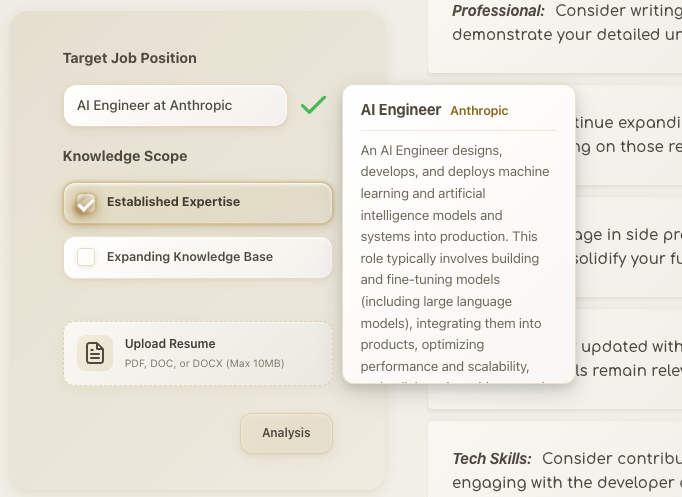682x497 pixels.
Task: Click the Anthropic company label in popup
Action: [479, 111]
